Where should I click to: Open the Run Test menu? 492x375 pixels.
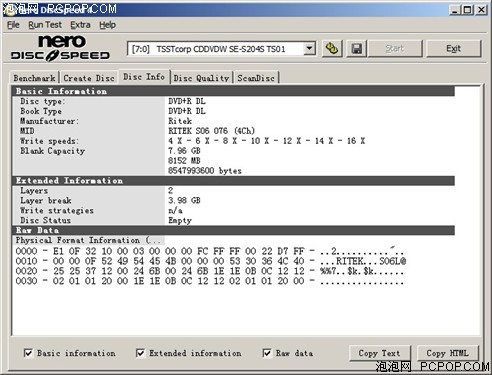(45, 25)
